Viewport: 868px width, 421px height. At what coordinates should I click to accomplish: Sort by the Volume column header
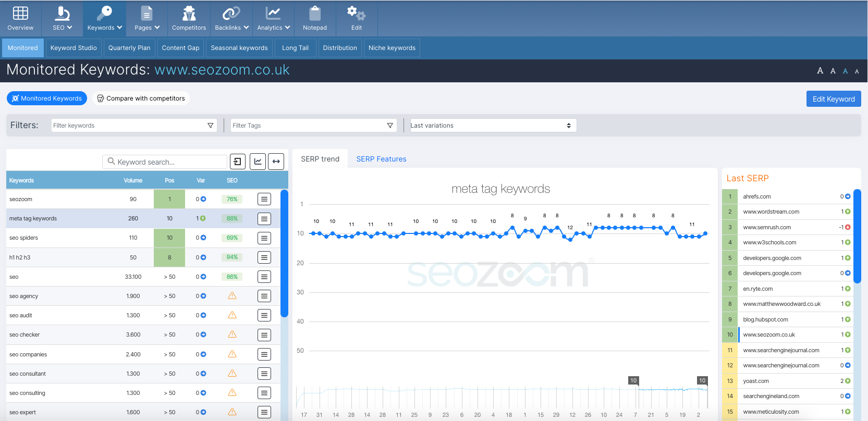[133, 180]
